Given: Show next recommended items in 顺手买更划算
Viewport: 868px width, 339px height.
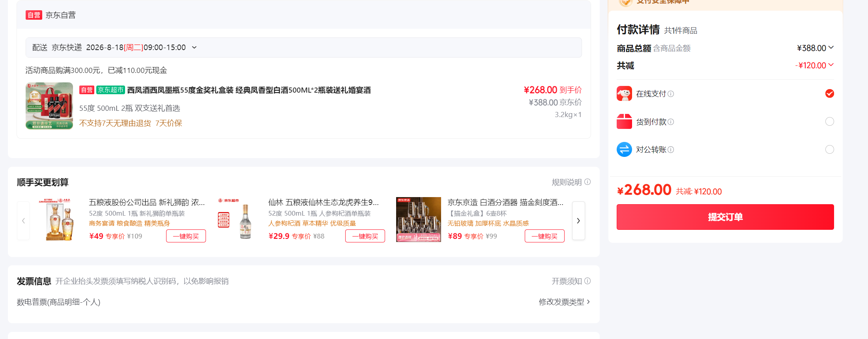Looking at the screenshot, I should pyautogui.click(x=578, y=221).
